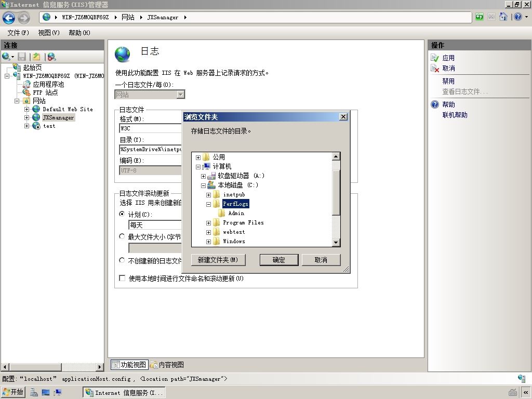Screen dimensions: 532x399
Task: Click the Internet 信息服务 taskbar button
Action: coord(124,393)
